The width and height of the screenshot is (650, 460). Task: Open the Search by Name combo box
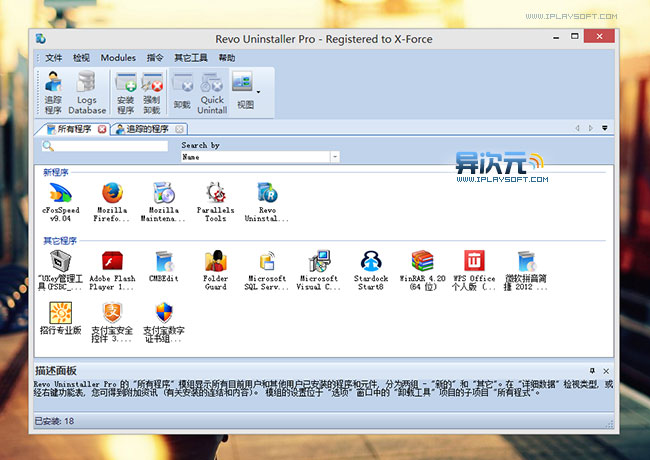[x=260, y=157]
